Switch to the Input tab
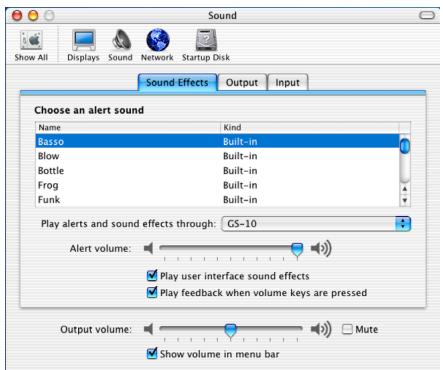Viewport: 443px width, 370px height. tap(287, 82)
